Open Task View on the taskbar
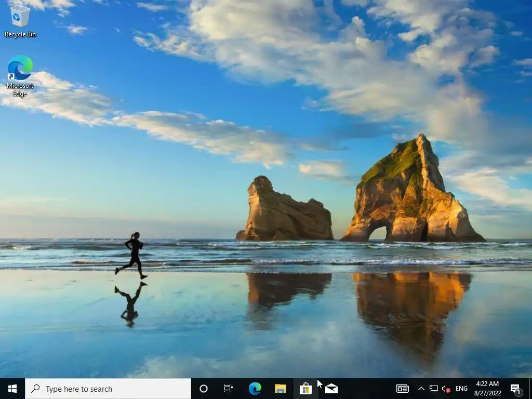 (229, 389)
